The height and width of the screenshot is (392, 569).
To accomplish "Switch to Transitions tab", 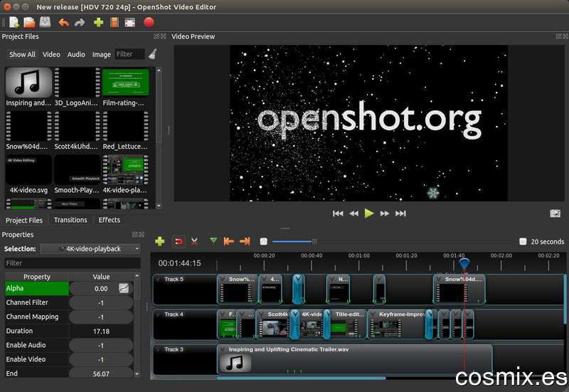I will (x=70, y=220).
